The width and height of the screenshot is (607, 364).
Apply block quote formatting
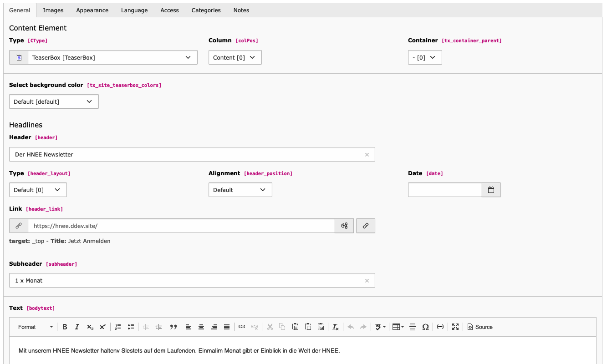click(173, 327)
